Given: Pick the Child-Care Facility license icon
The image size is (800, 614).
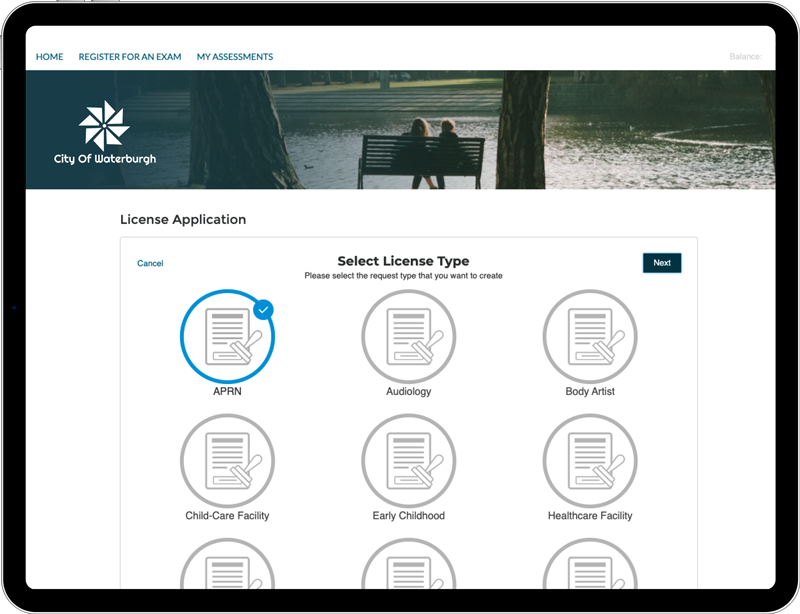Looking at the screenshot, I should 227,461.
